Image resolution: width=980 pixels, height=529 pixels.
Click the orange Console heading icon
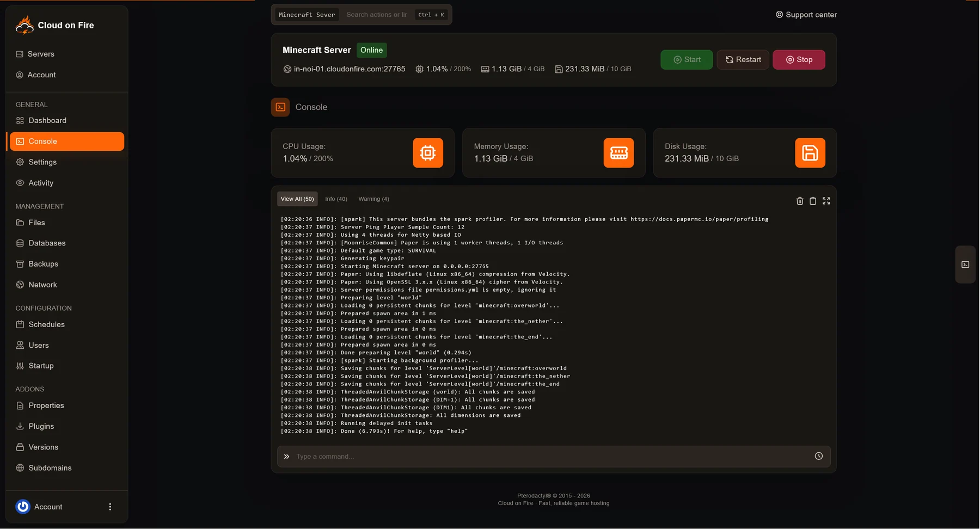tap(280, 107)
